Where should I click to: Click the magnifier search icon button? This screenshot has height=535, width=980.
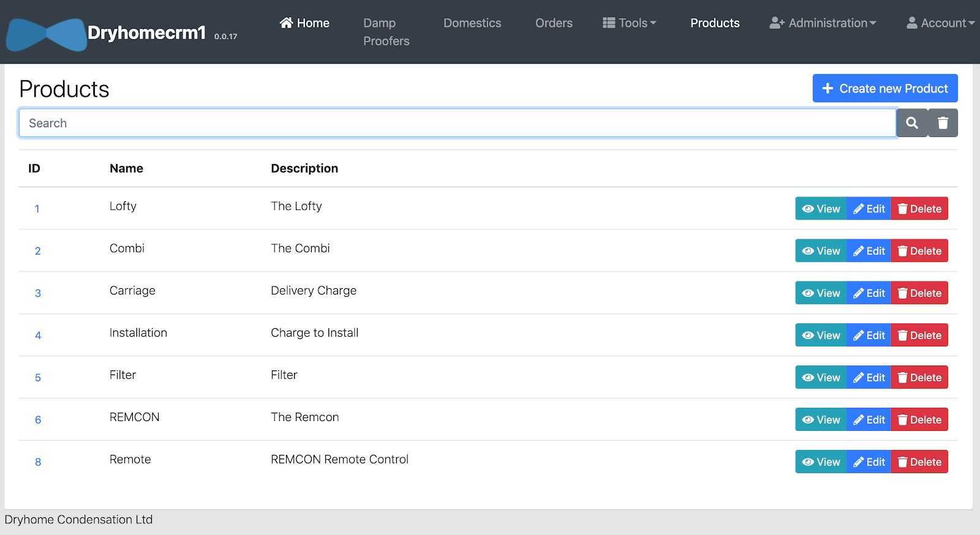[911, 123]
